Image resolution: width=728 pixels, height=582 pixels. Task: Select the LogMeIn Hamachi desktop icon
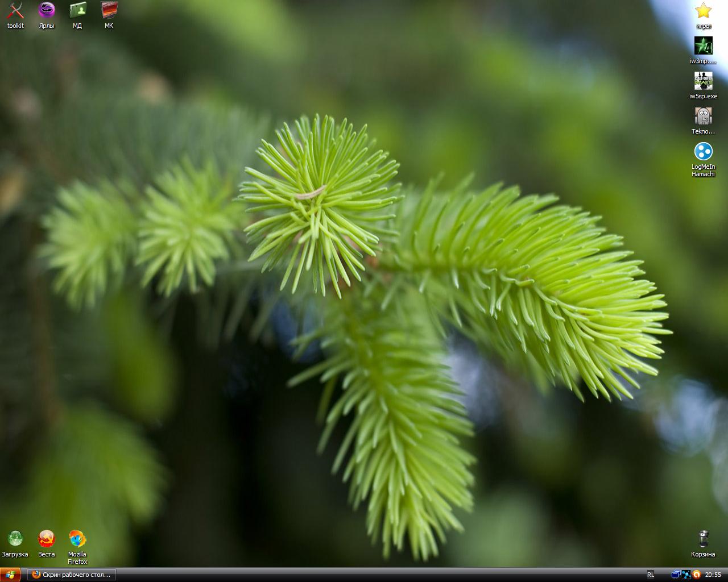[703, 152]
